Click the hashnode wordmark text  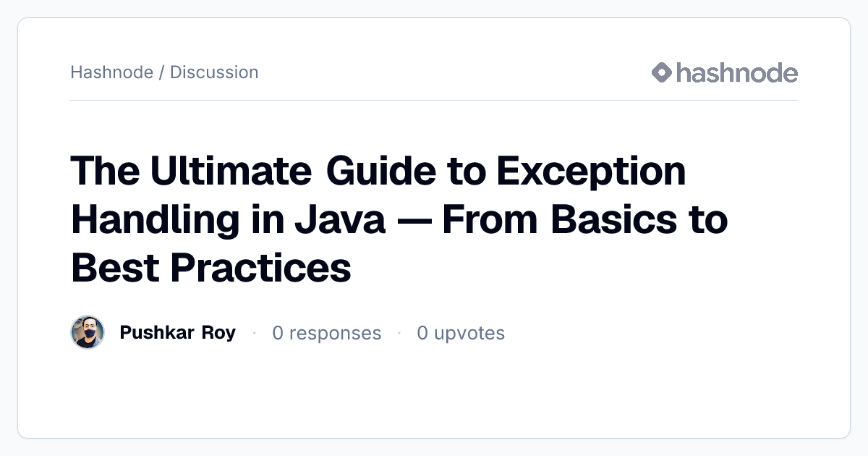tap(737, 72)
